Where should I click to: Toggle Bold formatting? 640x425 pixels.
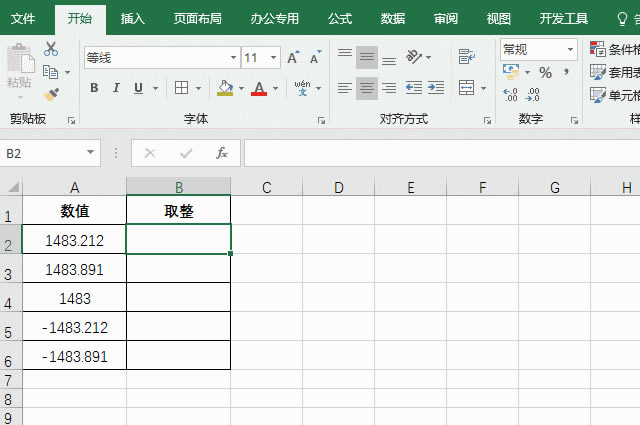tap(95, 88)
